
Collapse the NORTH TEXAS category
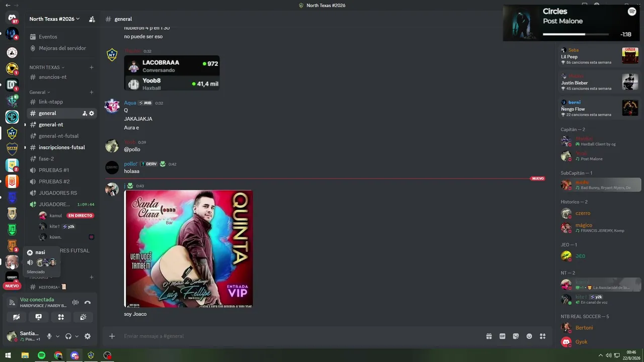47,67
